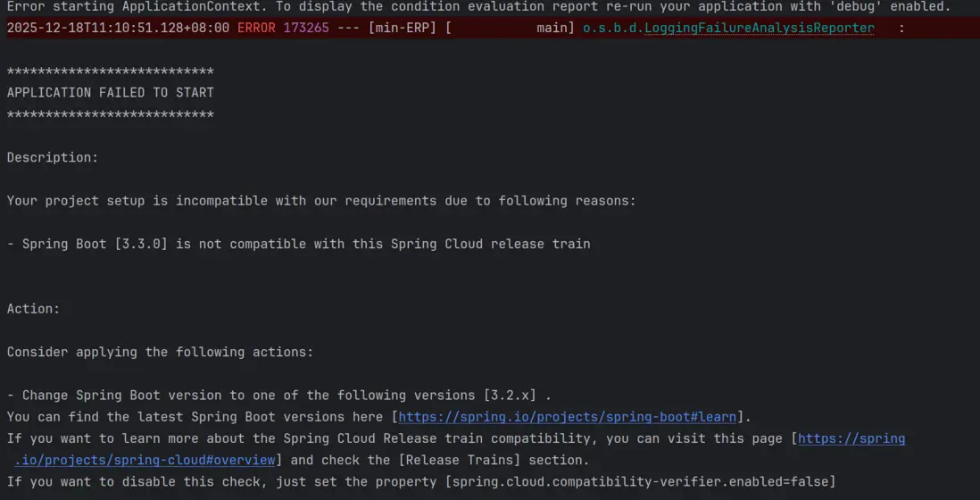Click the Spring Boot [3.3.0] incompatibility line
The width and height of the screenshot is (980, 500).
(x=299, y=244)
